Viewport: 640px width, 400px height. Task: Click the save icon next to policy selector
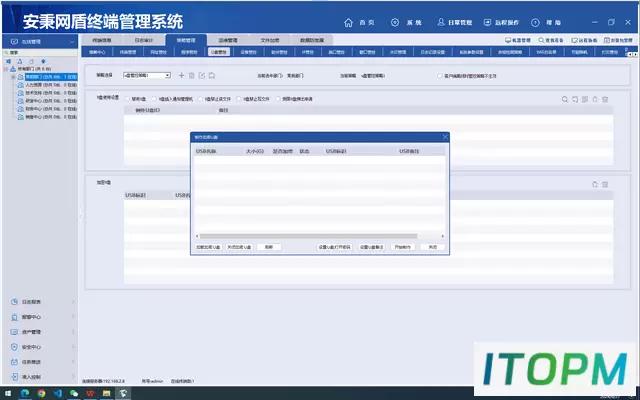(211, 76)
